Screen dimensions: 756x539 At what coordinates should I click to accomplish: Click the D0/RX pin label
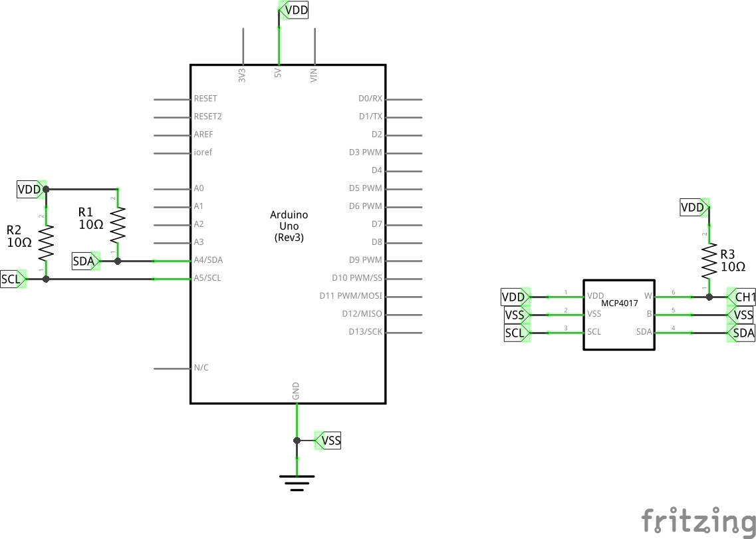point(370,98)
